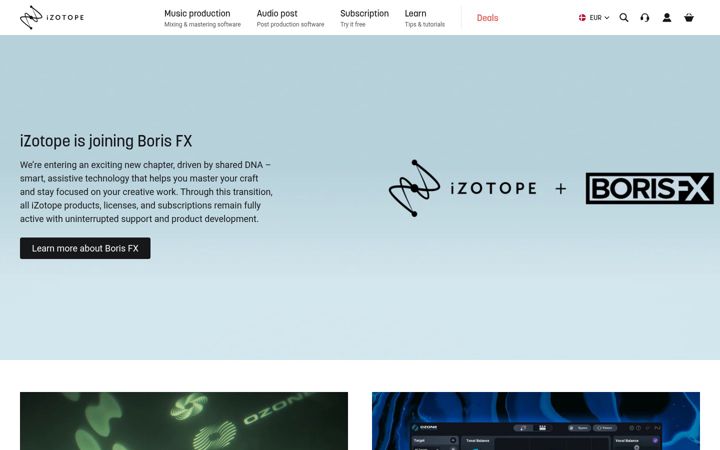Screen dimensions: 720x450
Task: Open the Subscription menu
Action: tap(365, 13)
